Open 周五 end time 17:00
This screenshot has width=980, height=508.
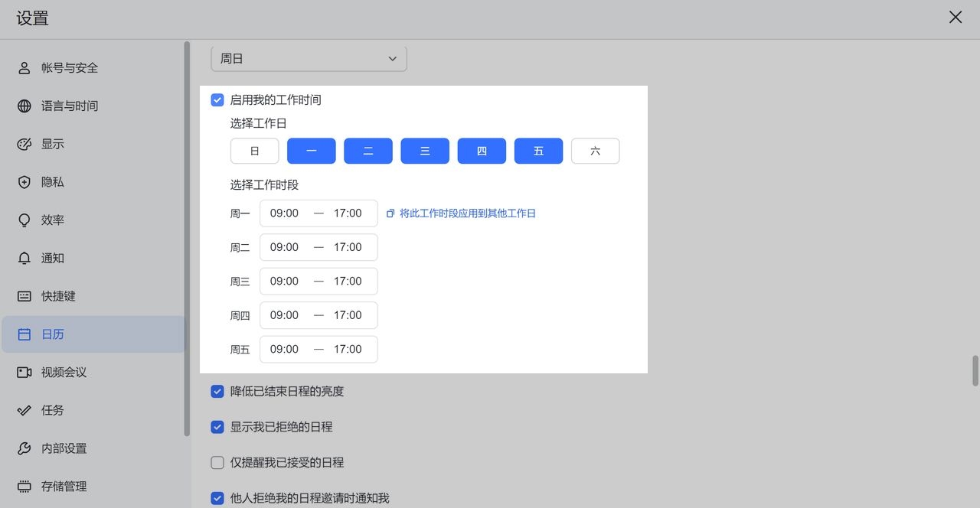[348, 349]
